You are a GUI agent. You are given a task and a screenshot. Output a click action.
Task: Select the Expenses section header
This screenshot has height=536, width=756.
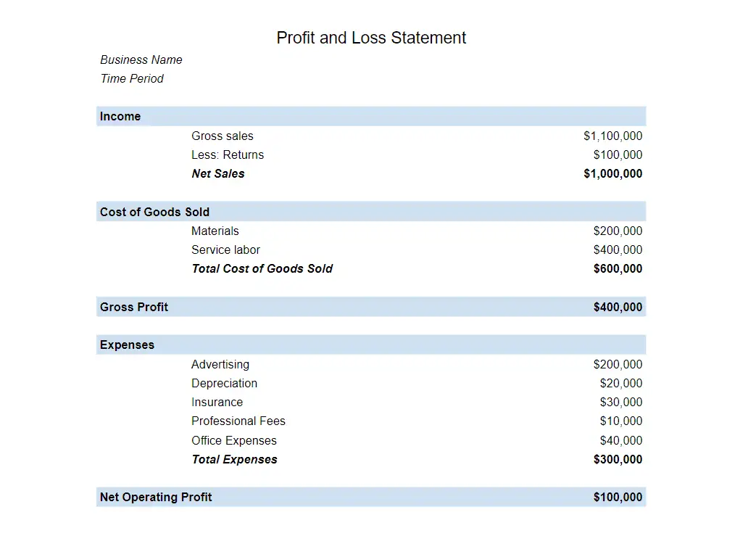(x=127, y=345)
